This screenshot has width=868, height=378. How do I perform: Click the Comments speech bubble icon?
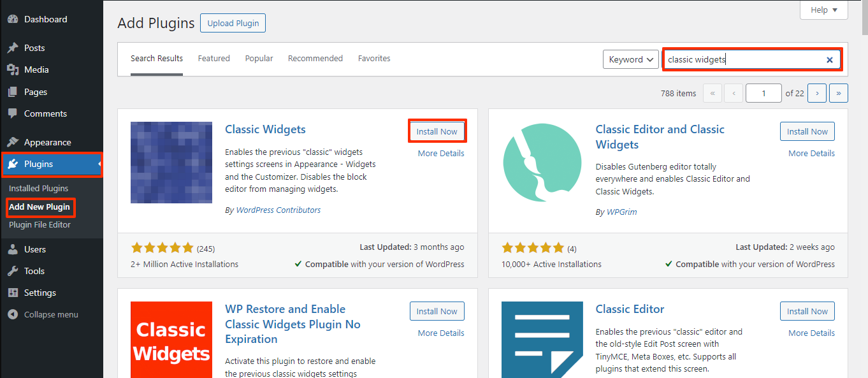(x=13, y=113)
